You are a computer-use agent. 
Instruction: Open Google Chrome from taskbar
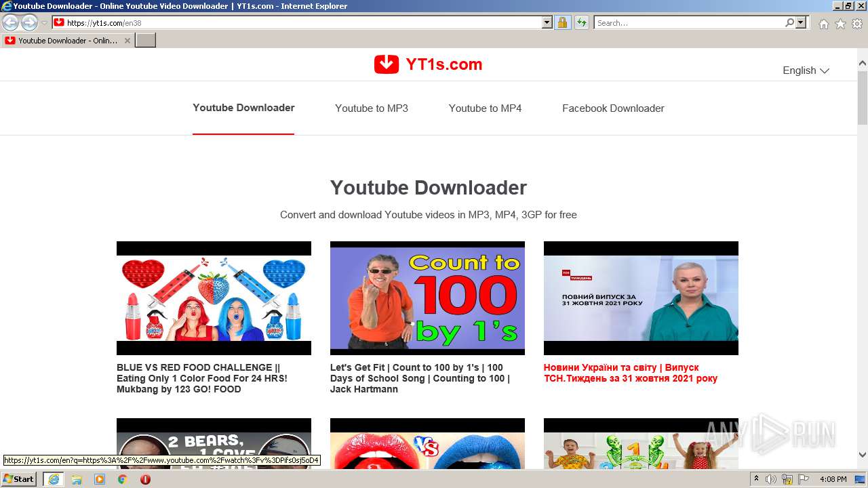point(123,479)
